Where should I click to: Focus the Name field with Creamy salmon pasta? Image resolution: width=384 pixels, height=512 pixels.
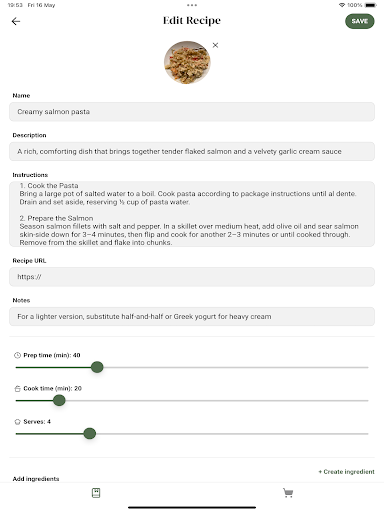pyautogui.click(x=192, y=112)
